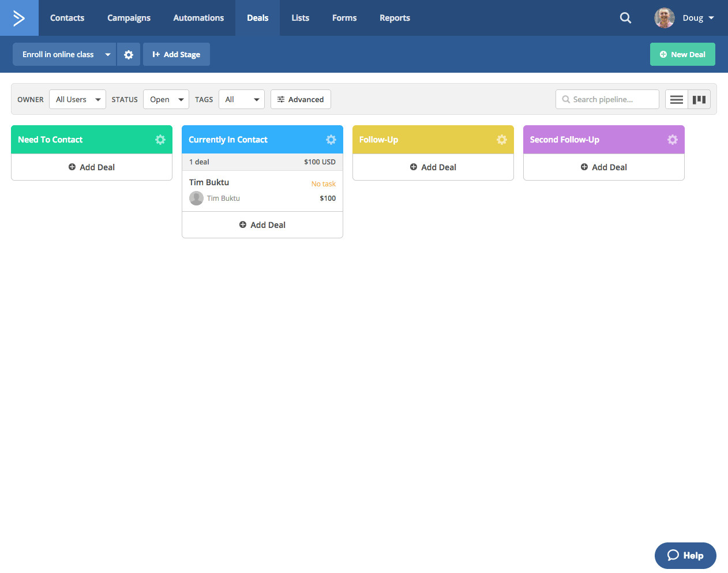The image size is (728, 573).
Task: Click the Second Follow-Up stage title
Action: tap(565, 140)
